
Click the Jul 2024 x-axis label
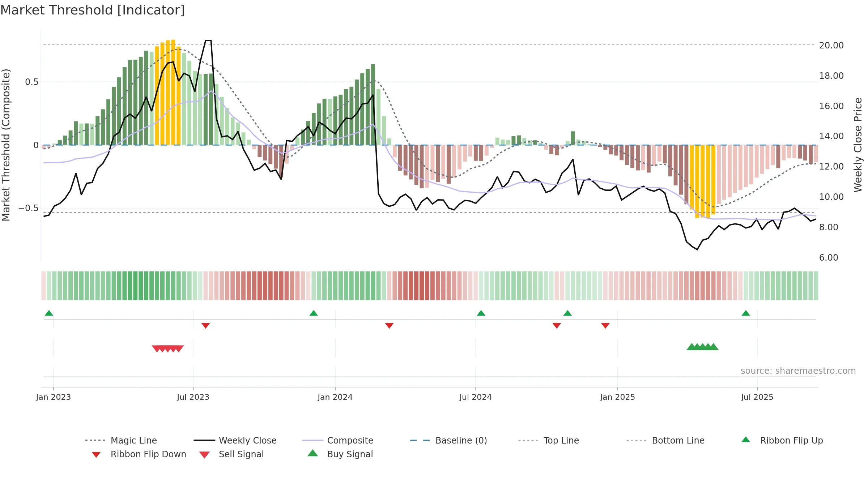pyautogui.click(x=476, y=397)
